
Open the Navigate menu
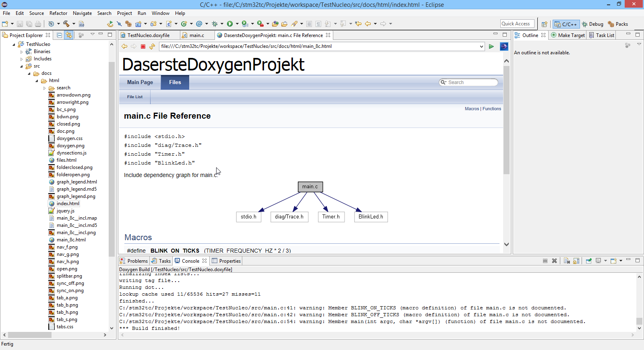[82, 13]
